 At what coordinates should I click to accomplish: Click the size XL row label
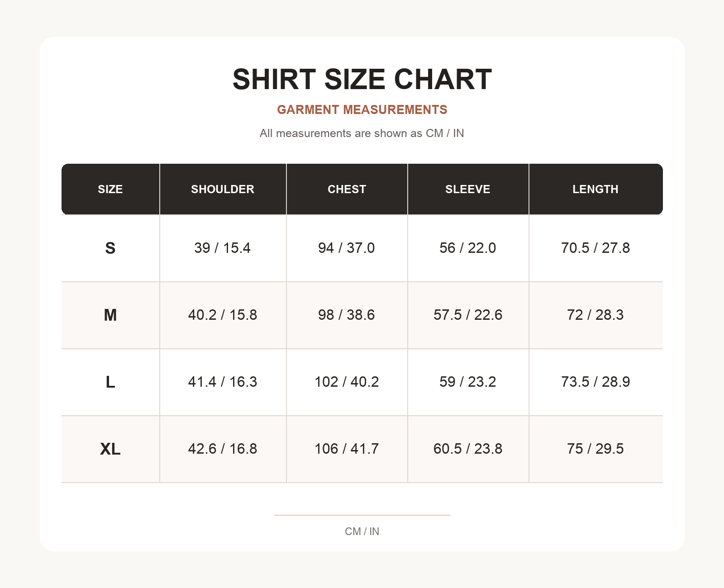pos(110,449)
